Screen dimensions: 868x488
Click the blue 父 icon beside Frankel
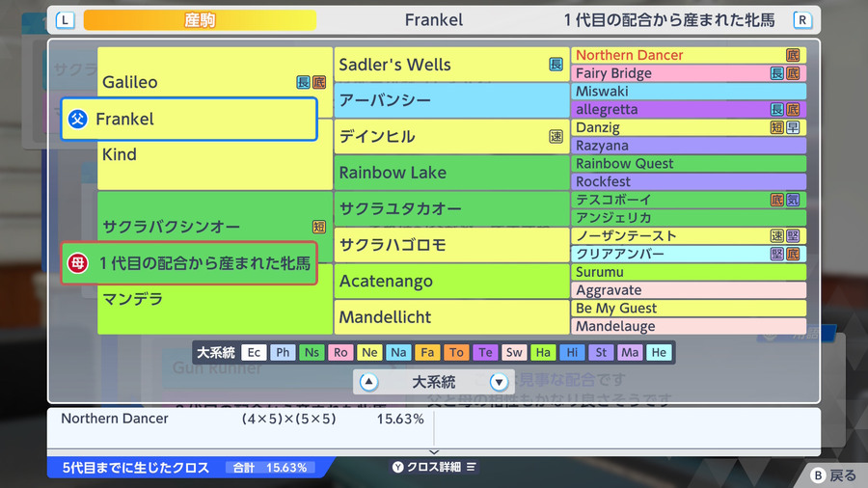(x=78, y=119)
